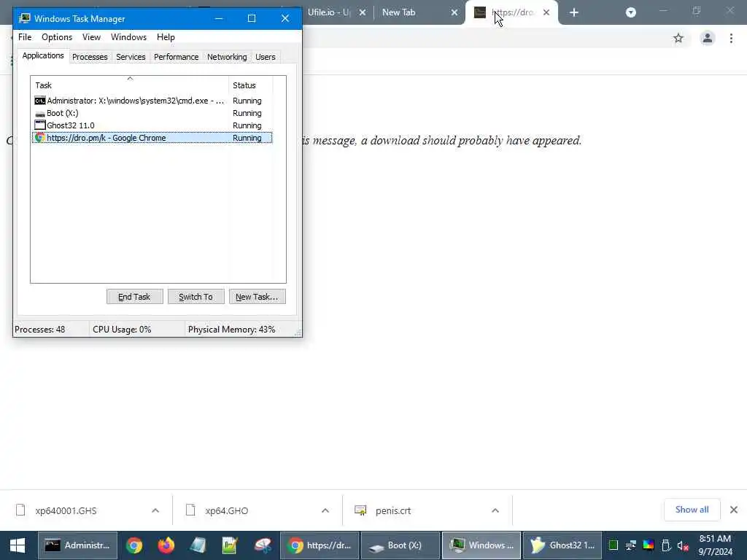Viewport: 747px width, 560px height.
Task: Open the red-white pinned taskbar icon
Action: [263, 545]
